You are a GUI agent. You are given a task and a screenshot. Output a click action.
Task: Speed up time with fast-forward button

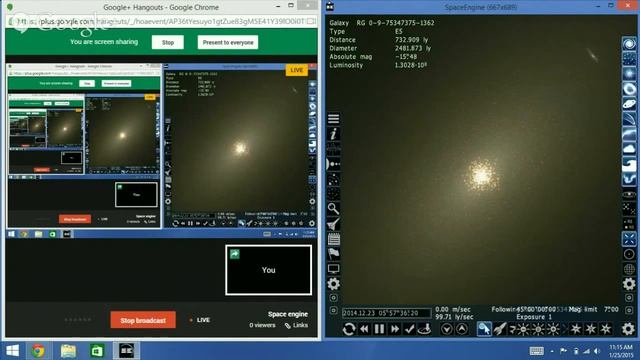point(395,329)
